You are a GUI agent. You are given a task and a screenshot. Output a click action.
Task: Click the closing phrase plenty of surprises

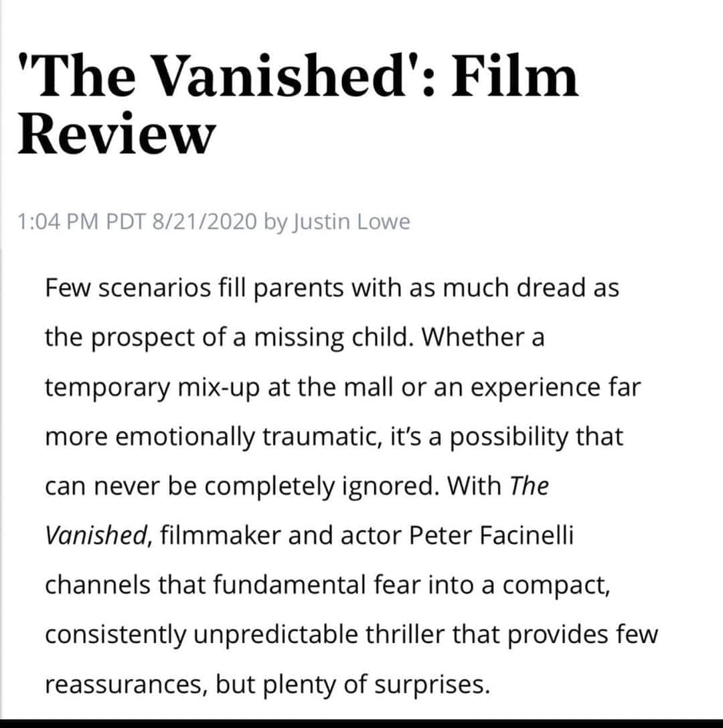(x=376, y=685)
